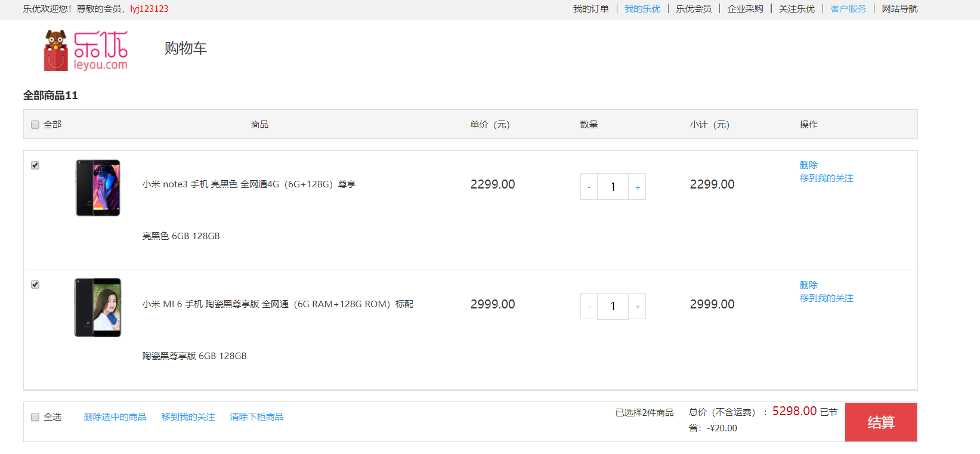
Task: Delete the 小米 MI 6 item
Action: (x=809, y=285)
